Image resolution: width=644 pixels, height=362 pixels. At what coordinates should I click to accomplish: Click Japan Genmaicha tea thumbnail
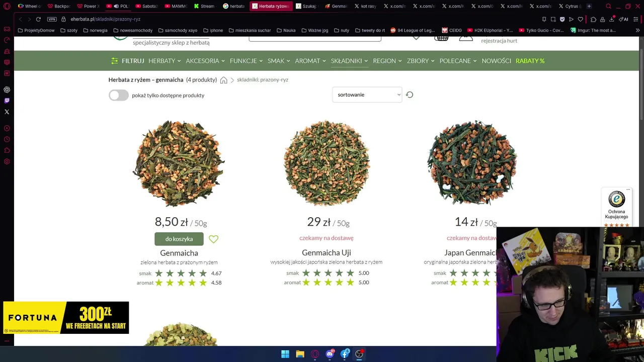click(x=471, y=163)
